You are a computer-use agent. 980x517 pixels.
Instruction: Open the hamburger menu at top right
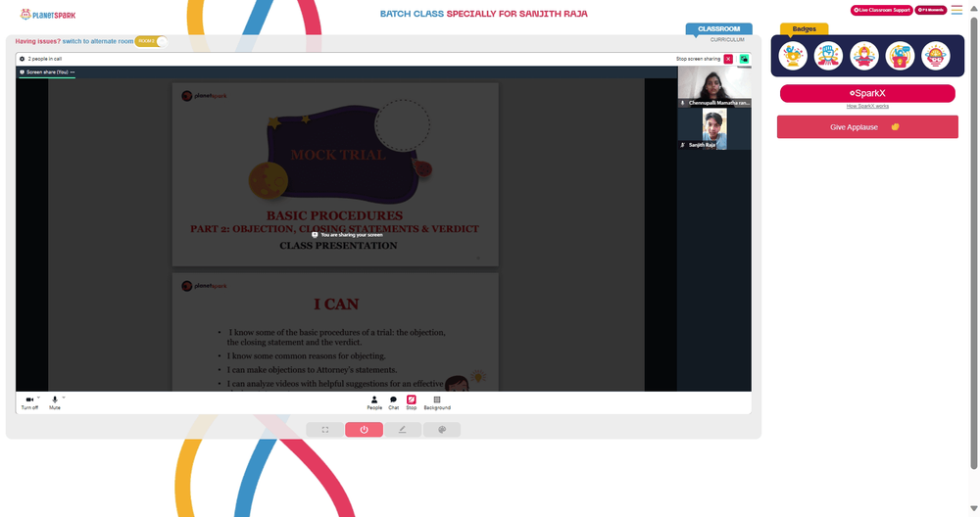(956, 10)
